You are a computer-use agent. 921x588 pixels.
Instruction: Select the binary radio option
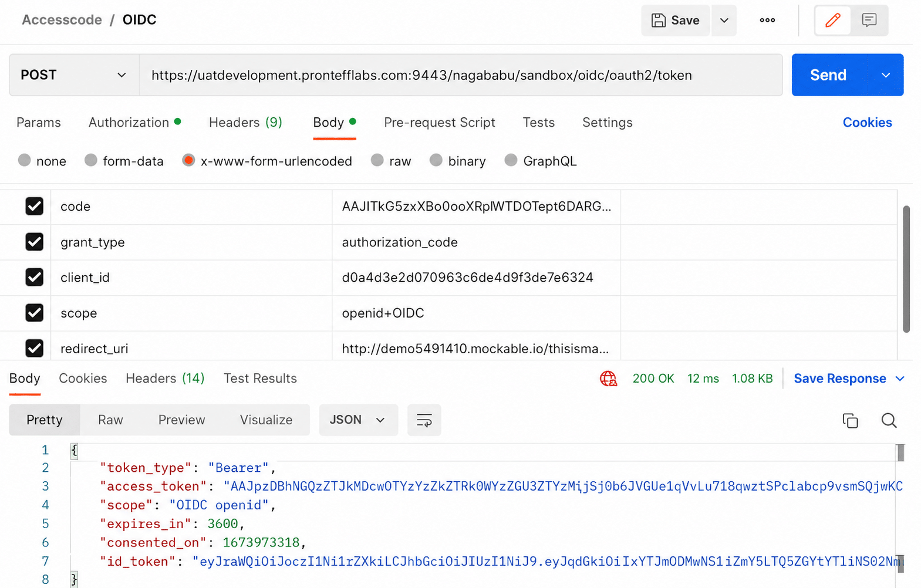[436, 160]
